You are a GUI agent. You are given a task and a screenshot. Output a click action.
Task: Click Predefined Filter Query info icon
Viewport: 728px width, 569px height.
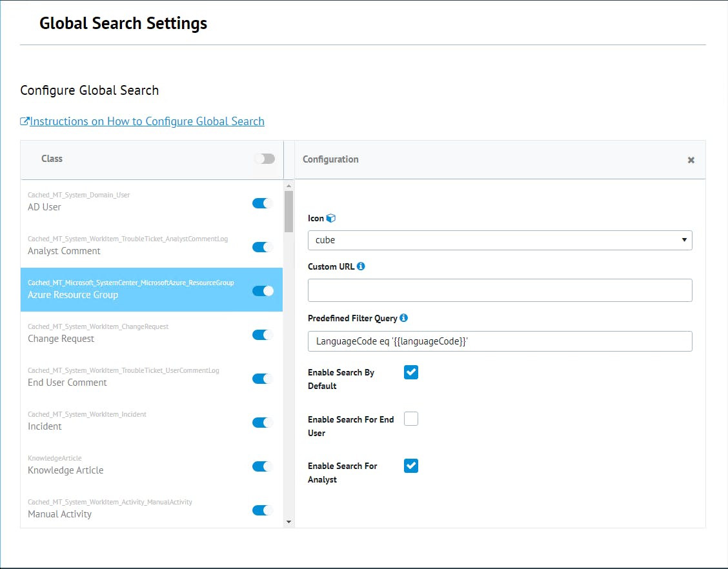pos(403,317)
